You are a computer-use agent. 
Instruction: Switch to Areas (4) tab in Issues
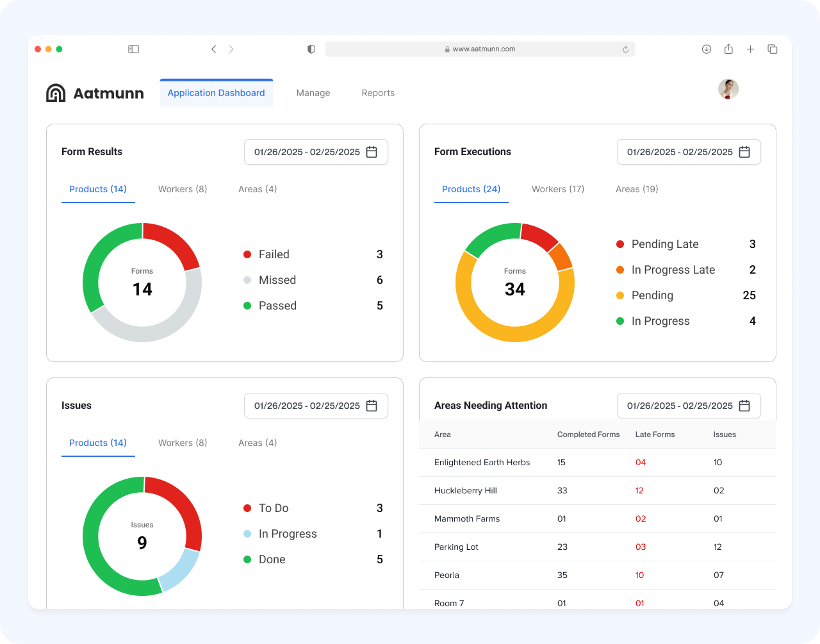coord(258,443)
